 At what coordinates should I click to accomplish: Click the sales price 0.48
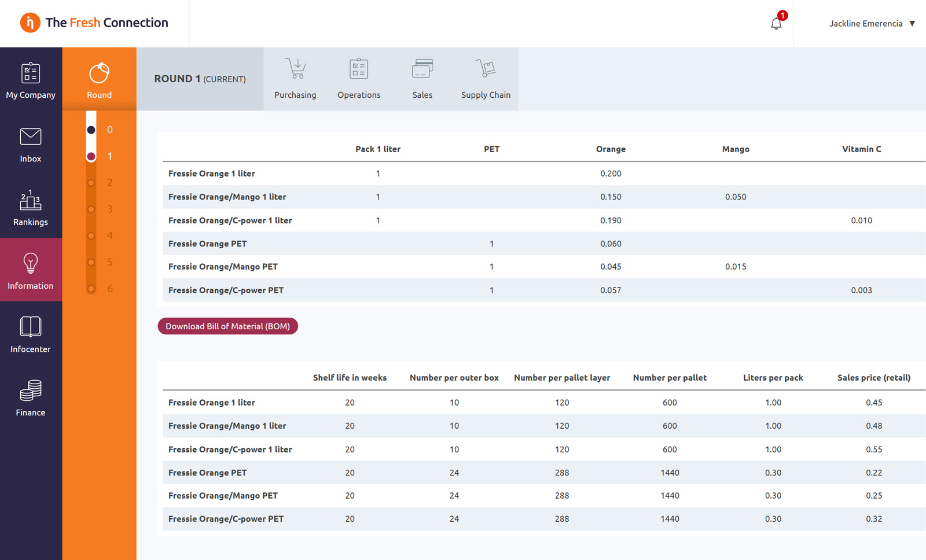874,426
